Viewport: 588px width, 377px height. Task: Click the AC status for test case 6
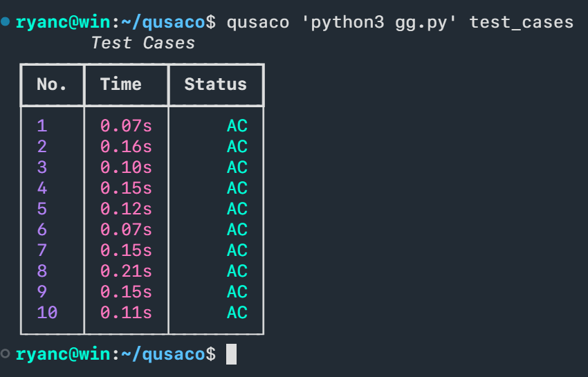click(237, 230)
